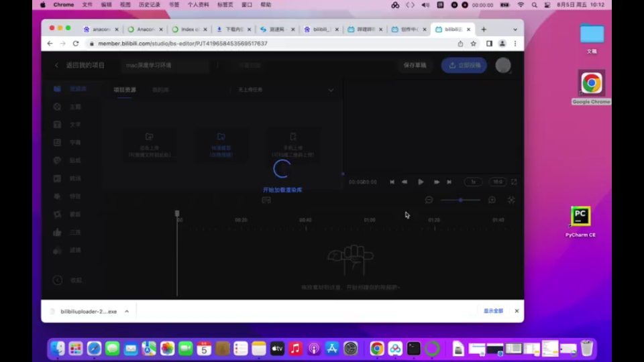Click the 手机上传 phone upload card
The image size is (644, 362).
pos(293,145)
